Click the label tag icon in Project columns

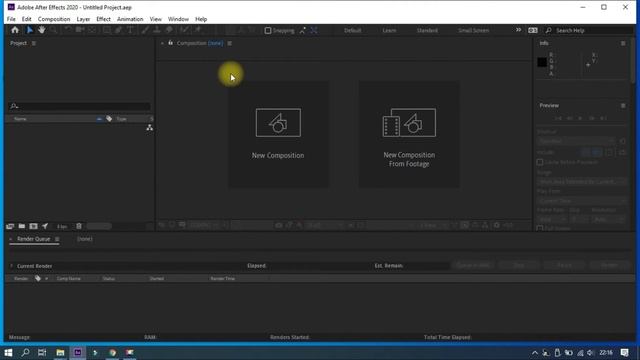(109, 119)
